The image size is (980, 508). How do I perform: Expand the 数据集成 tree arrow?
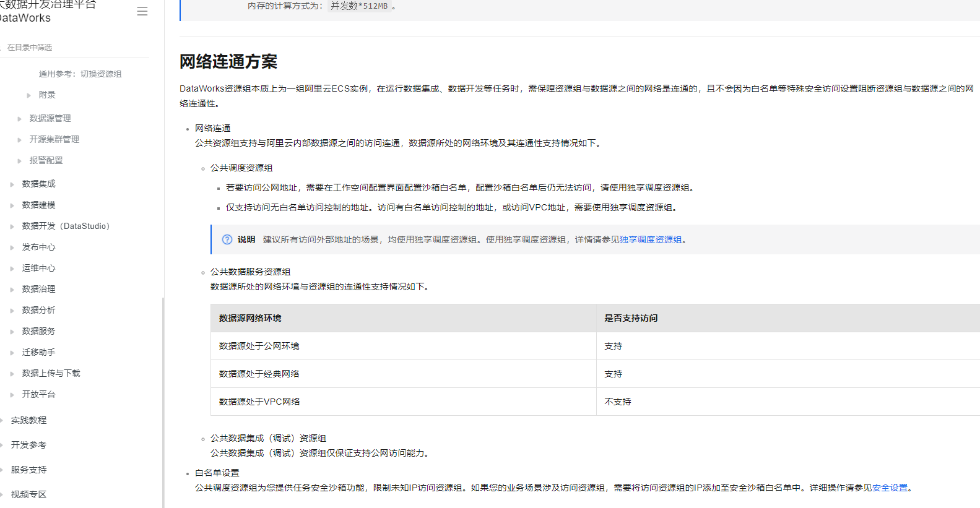(x=12, y=184)
